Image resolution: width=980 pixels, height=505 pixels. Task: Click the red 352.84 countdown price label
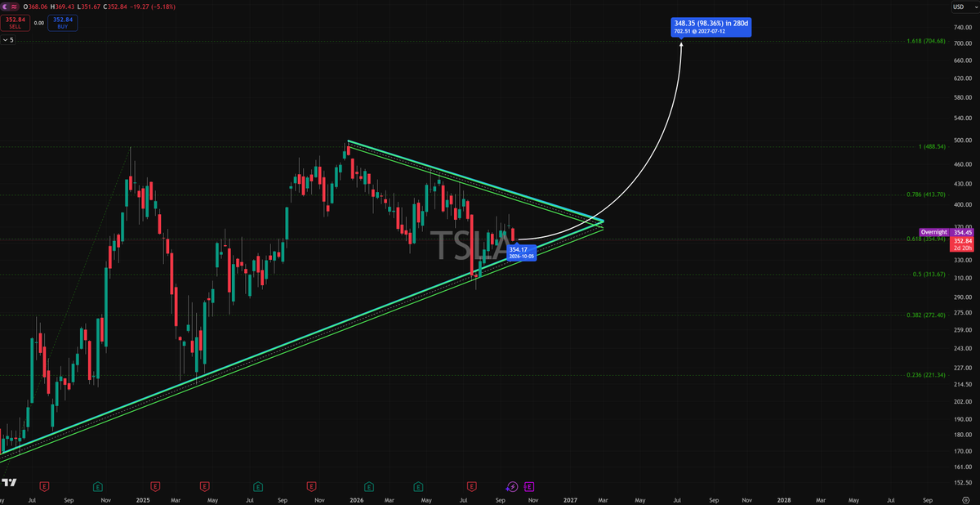[x=964, y=245]
